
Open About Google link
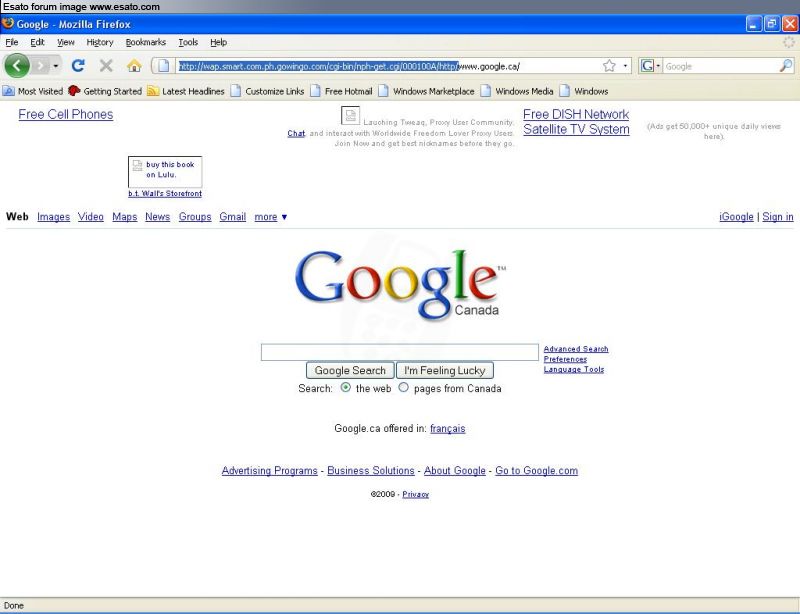pos(455,471)
